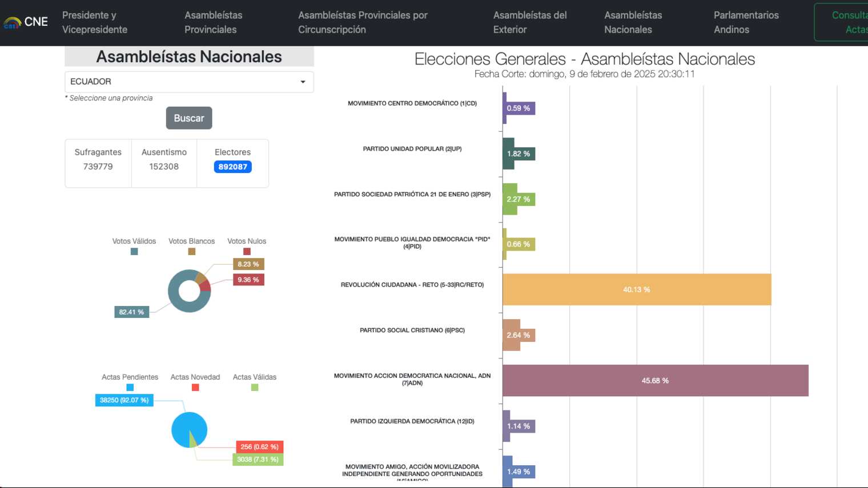Go to Asambleístas Provinciales section
Screen dimensions: 868x488
coord(213,22)
